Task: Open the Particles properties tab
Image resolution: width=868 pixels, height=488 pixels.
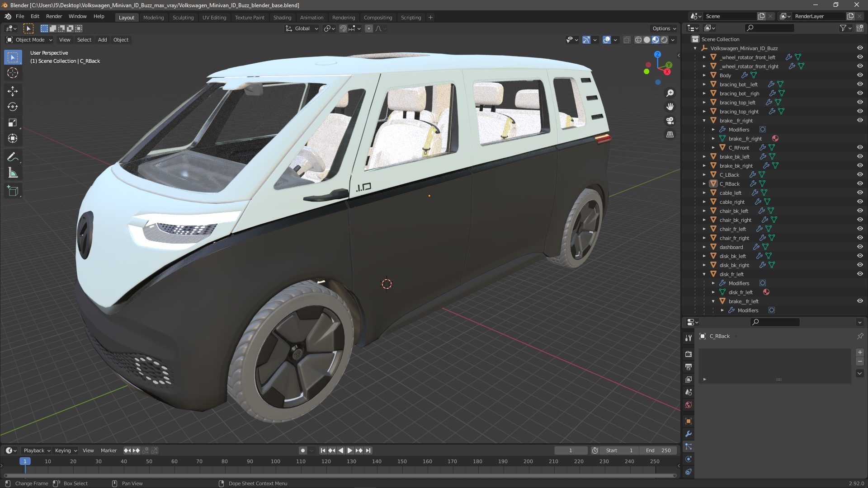Action: (688, 446)
